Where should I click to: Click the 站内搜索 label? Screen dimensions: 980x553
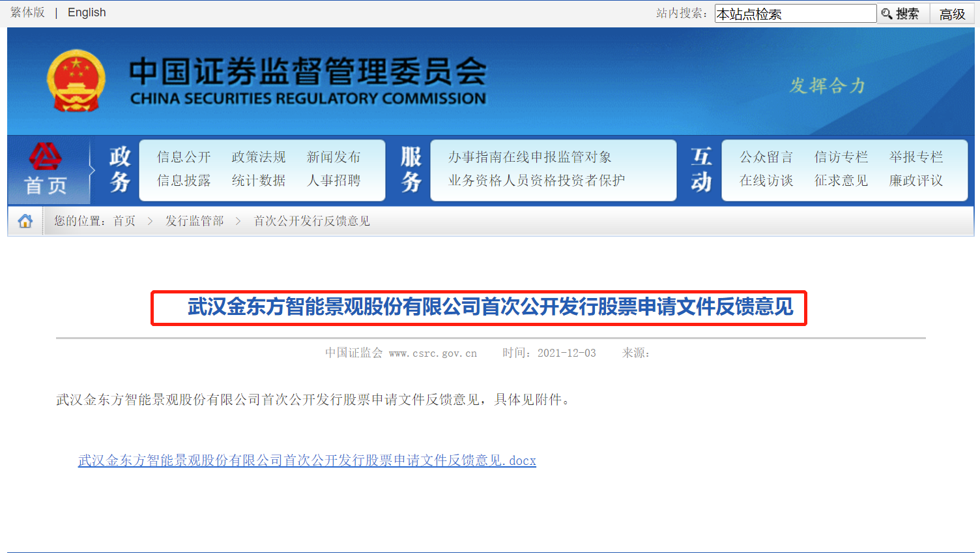[x=682, y=13]
